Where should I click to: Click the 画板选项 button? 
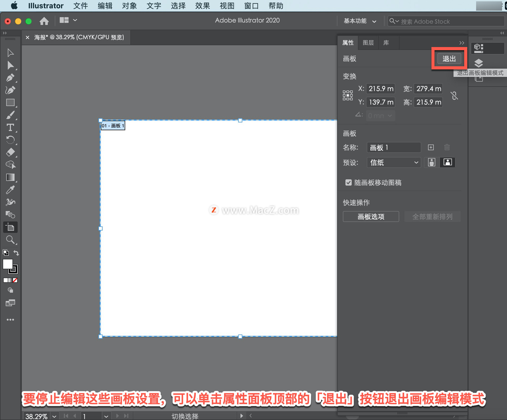(x=370, y=217)
